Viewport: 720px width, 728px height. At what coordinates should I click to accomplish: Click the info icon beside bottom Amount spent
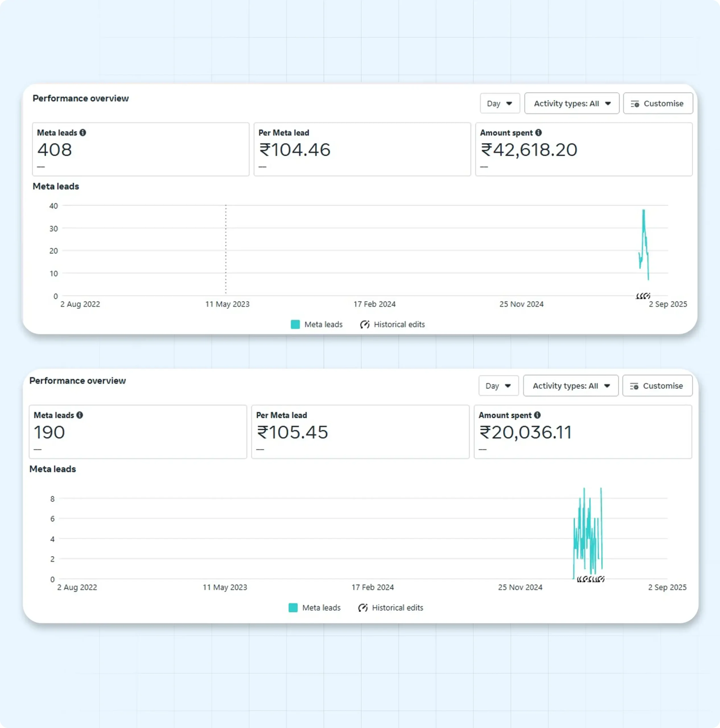click(537, 415)
